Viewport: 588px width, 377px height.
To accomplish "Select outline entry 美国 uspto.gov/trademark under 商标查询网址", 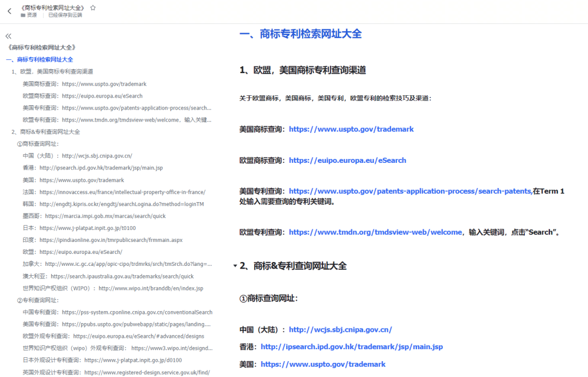I will coord(73,180).
